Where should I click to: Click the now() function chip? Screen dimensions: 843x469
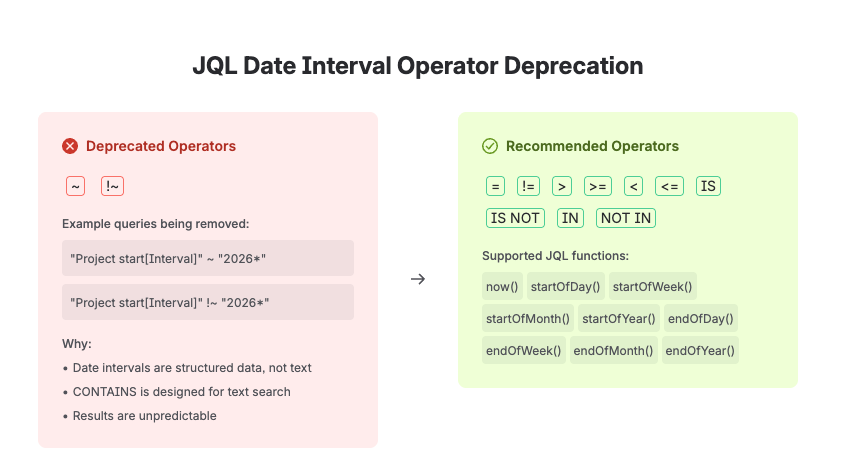coord(502,286)
